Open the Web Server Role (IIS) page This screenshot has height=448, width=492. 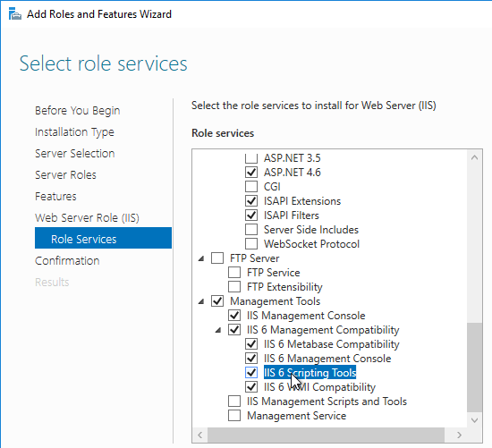pos(87,217)
